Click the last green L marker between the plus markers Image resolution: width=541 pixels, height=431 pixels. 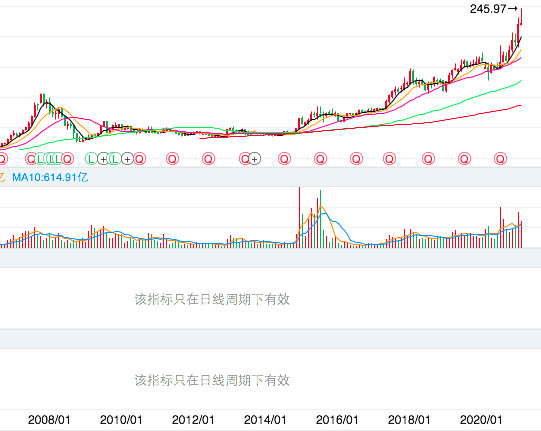115,159
